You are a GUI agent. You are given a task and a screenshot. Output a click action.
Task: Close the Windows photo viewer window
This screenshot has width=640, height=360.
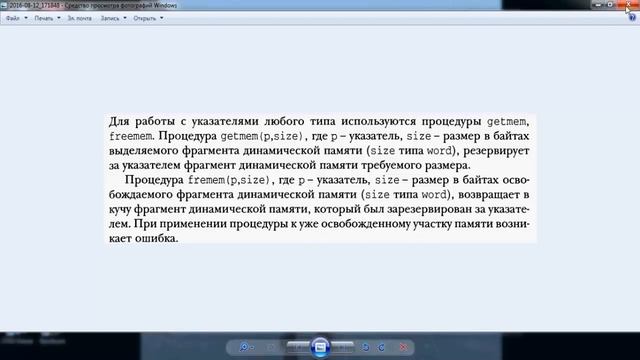point(627,4)
